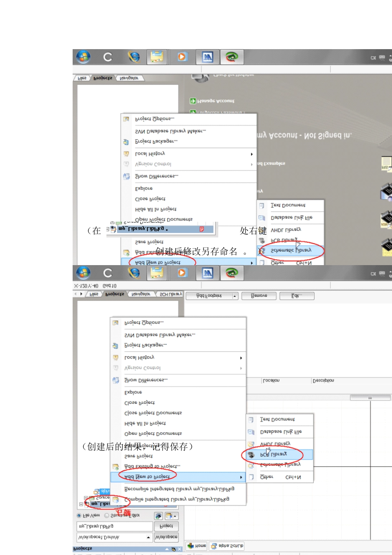The height and width of the screenshot is (555, 392).
Task: Open the SCH Library tab in the lower screenshot
Action: 170,294
